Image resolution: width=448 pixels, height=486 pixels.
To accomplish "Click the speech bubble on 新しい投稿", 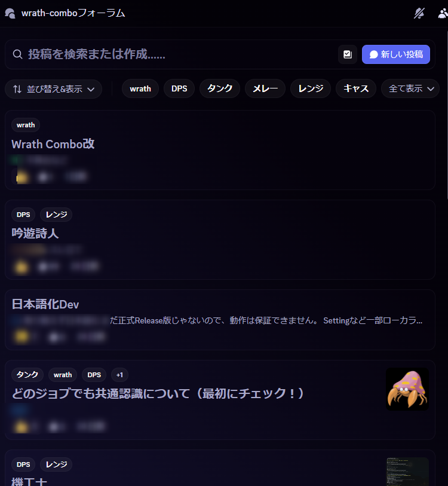I will 374,54.
